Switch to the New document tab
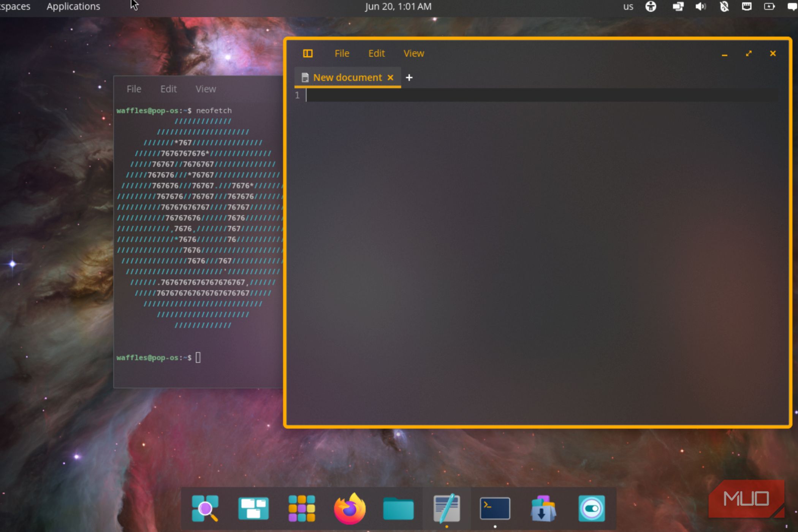This screenshot has width=798, height=532. 347,78
